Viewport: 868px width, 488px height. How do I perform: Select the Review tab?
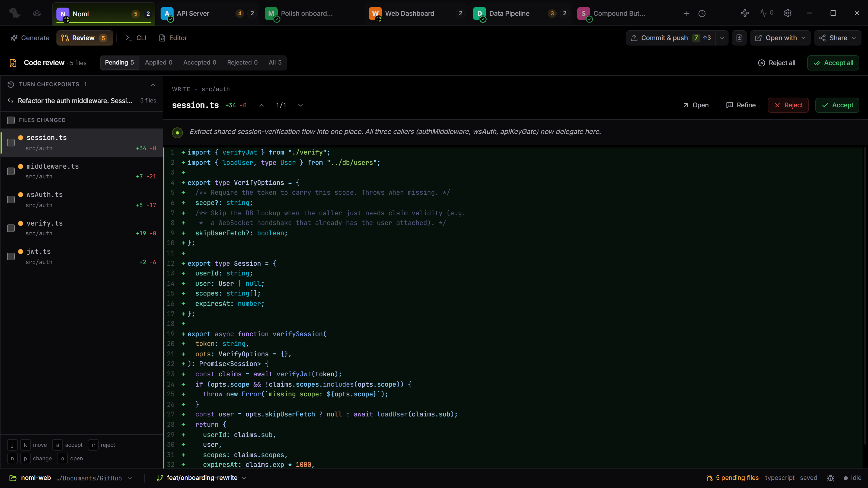[x=85, y=38]
